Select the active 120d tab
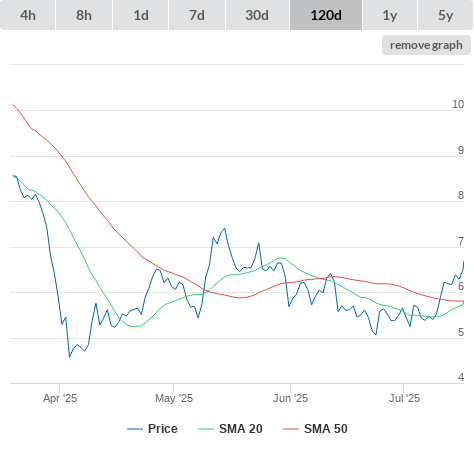The height and width of the screenshot is (455, 474). (326, 15)
